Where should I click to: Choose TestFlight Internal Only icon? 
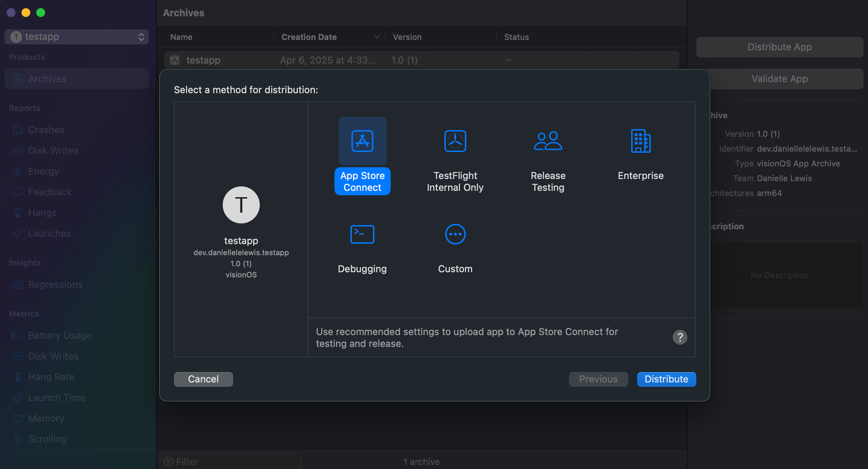click(455, 141)
